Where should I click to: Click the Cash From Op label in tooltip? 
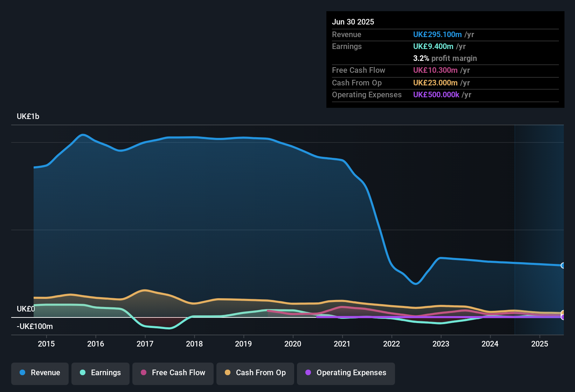point(357,83)
